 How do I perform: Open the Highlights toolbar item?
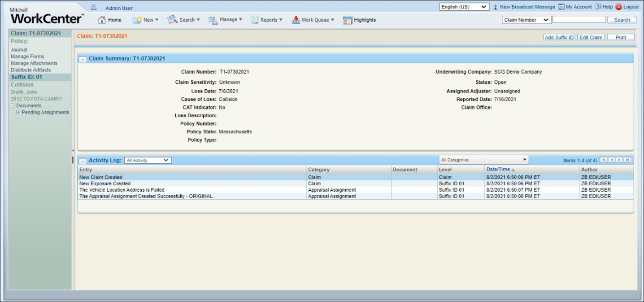click(x=359, y=20)
